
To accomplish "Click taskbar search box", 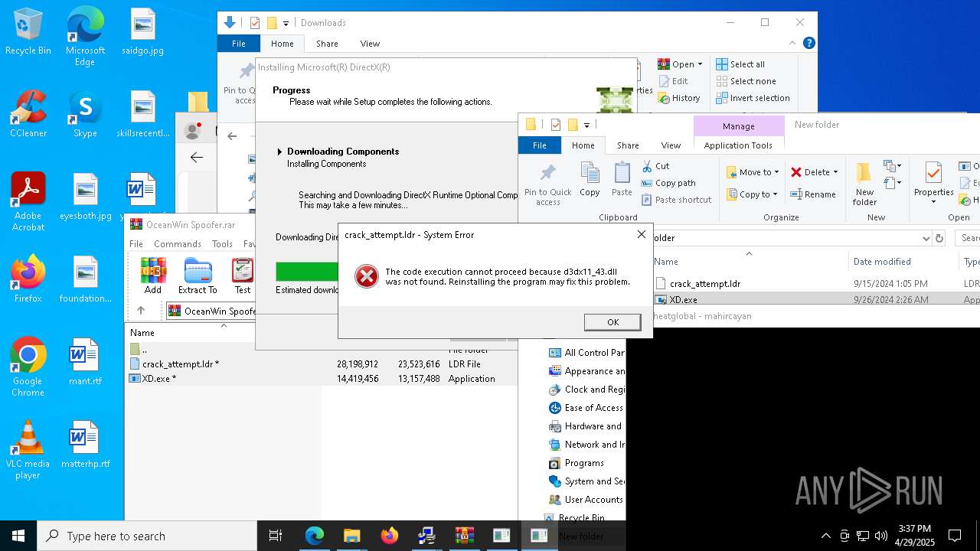I will pos(147,536).
